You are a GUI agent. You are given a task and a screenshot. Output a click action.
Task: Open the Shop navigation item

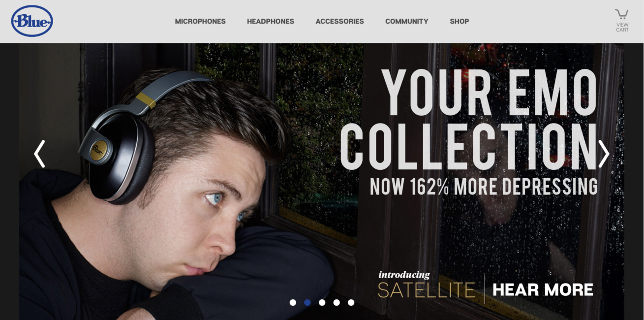coord(459,21)
